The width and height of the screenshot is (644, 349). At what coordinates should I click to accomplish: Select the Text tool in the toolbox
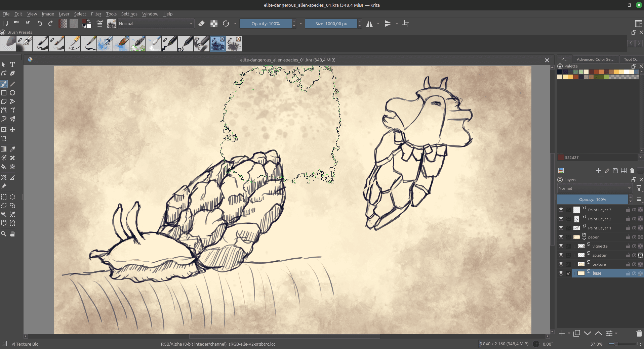[12, 64]
